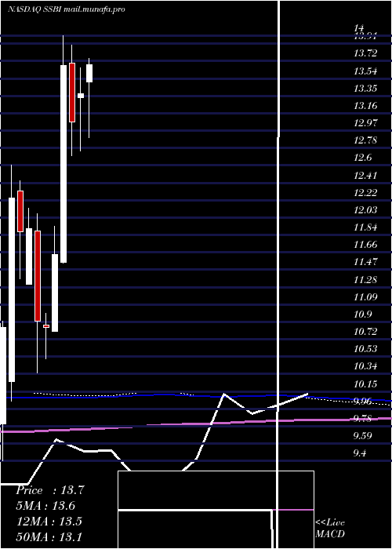Screen dimensions: 392x549
Task: Select the 11.84 price axis label
Action: 365,227
